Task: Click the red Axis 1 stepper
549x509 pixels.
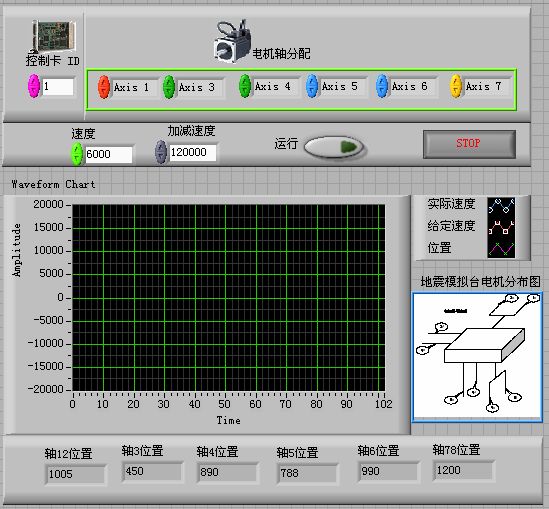Action: tap(104, 87)
